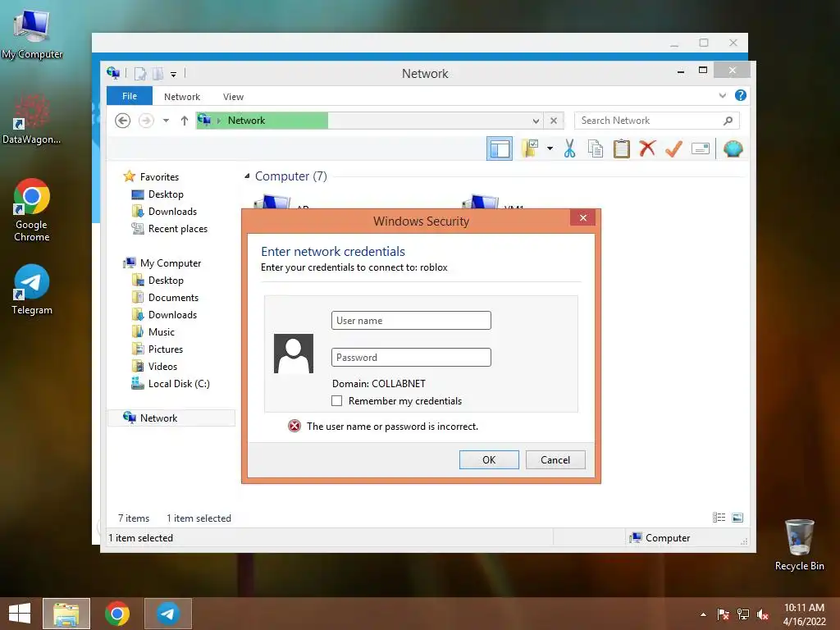
Task: Click the Cut scissors icon
Action: [x=569, y=148]
